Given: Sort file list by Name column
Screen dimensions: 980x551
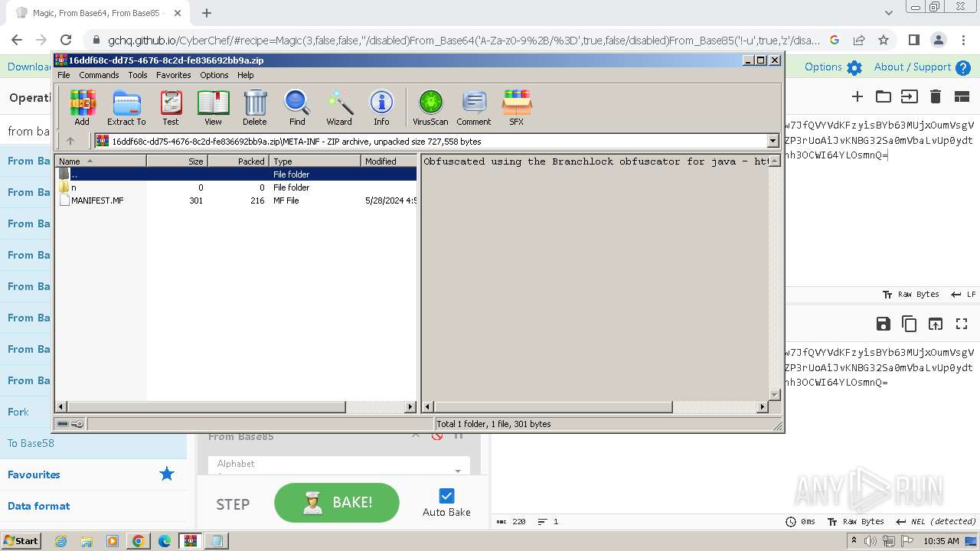Looking at the screenshot, I should point(101,161).
